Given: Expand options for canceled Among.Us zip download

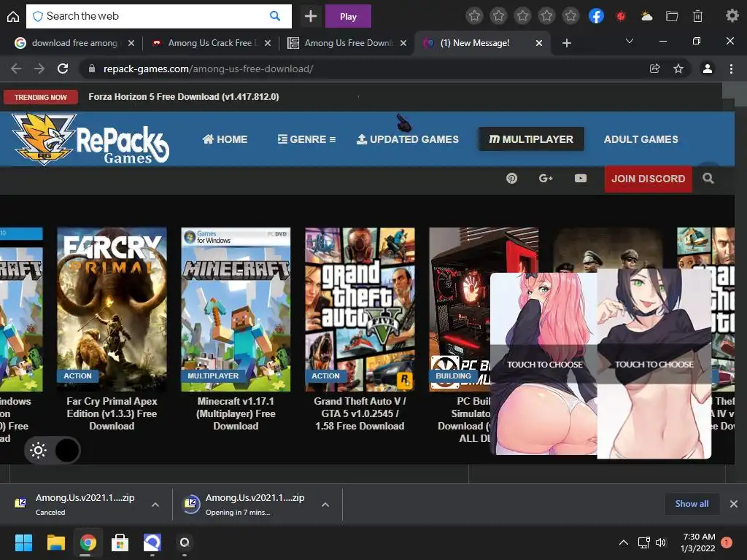Looking at the screenshot, I should tap(155, 505).
